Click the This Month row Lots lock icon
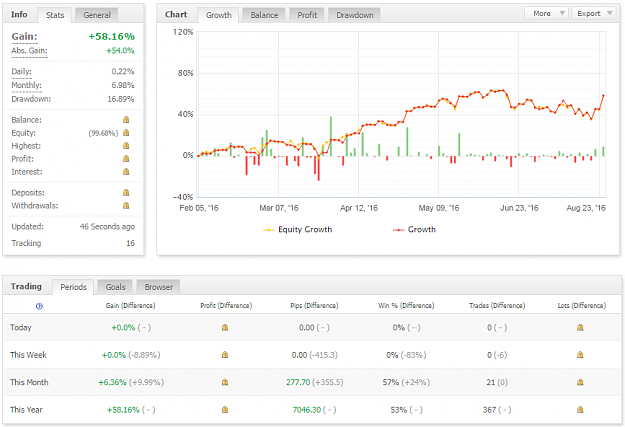Screen dimensions: 625x427 pyautogui.click(x=580, y=382)
